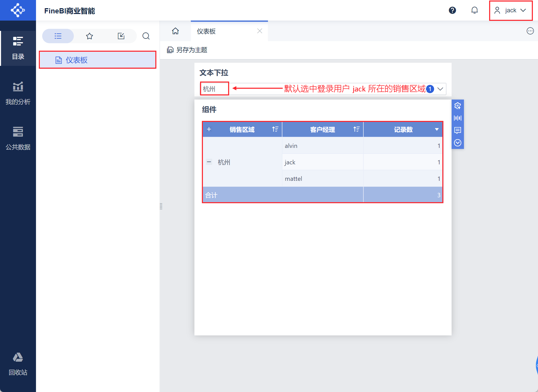Screen dimensions: 538x392
Task: Switch to the favorites star view
Action: click(x=89, y=36)
